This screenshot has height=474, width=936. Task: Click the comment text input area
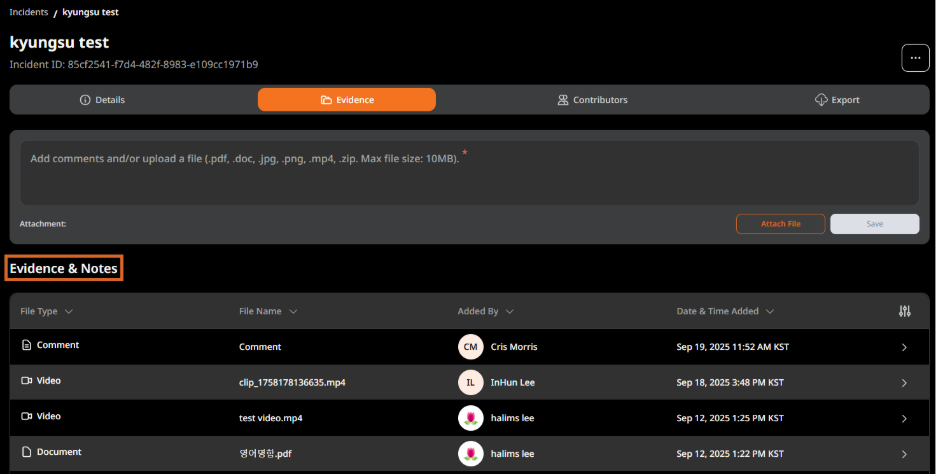(468, 172)
